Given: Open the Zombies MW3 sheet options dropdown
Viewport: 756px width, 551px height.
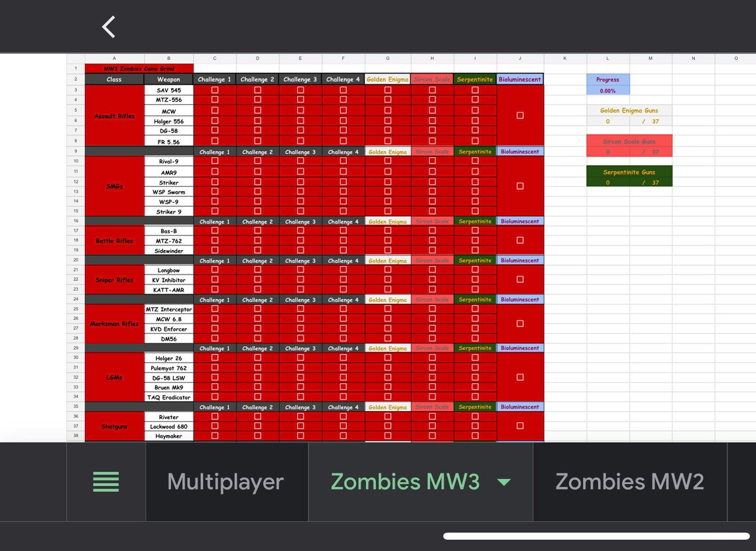Looking at the screenshot, I should click(504, 483).
